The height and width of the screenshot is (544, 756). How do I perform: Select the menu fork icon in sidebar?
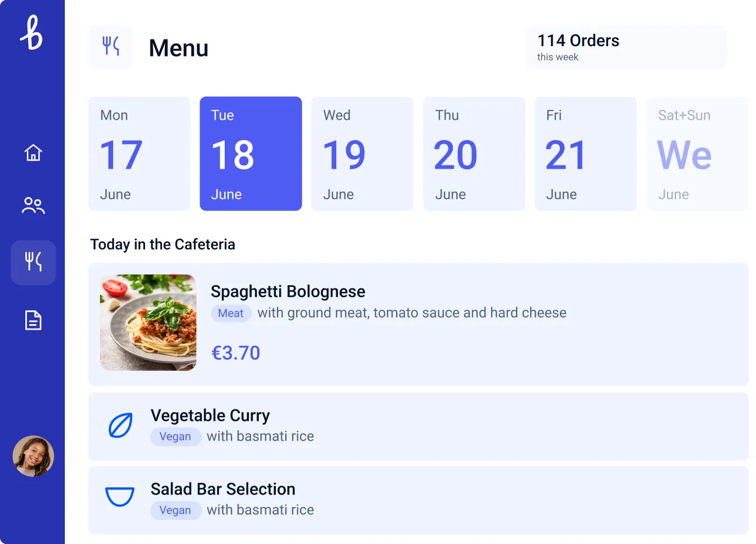[x=34, y=262]
